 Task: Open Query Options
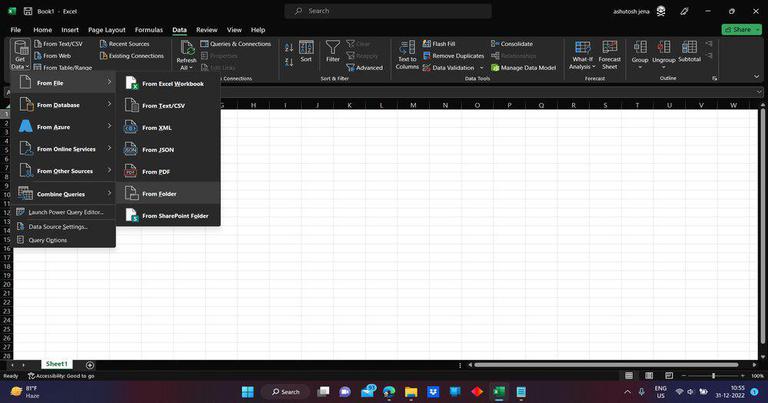click(x=64, y=240)
